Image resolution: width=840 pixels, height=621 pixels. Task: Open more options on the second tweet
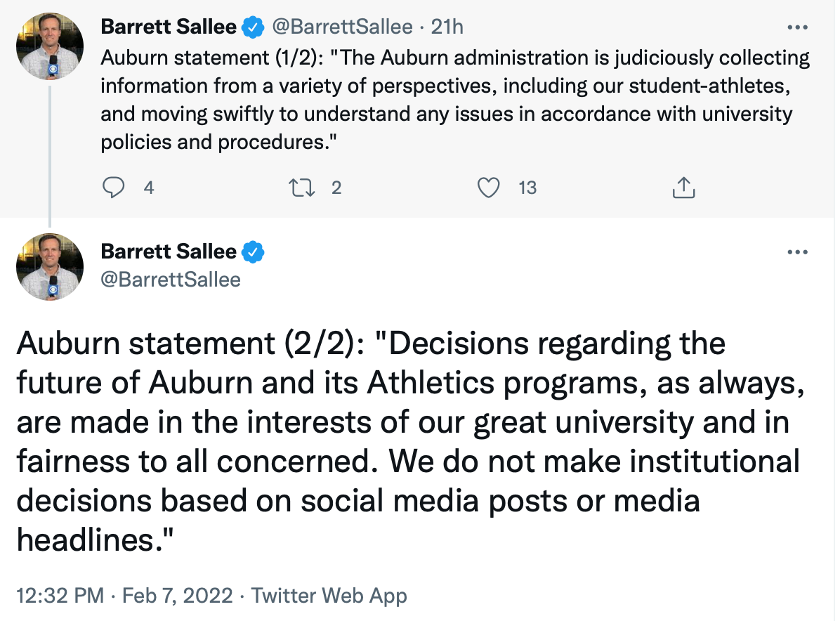[x=798, y=252]
